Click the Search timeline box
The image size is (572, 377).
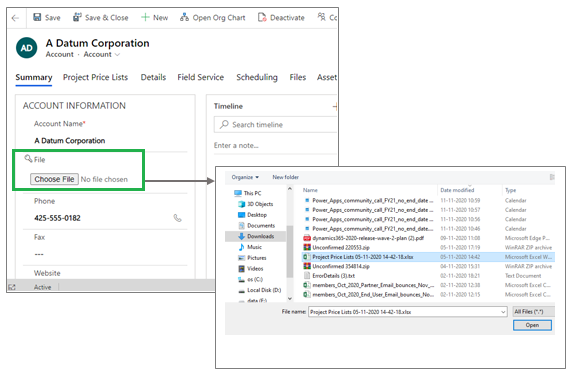click(x=275, y=125)
